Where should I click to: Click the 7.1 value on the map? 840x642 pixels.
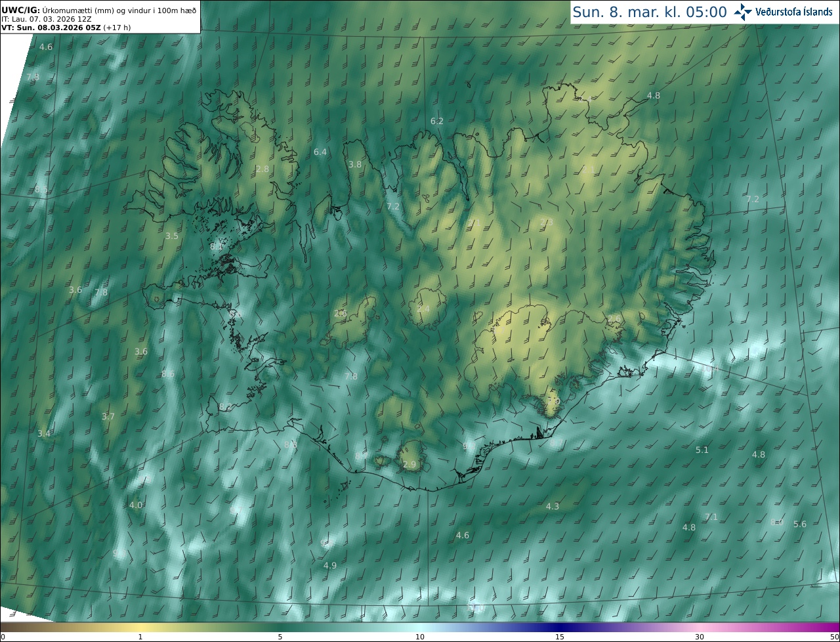point(711,517)
